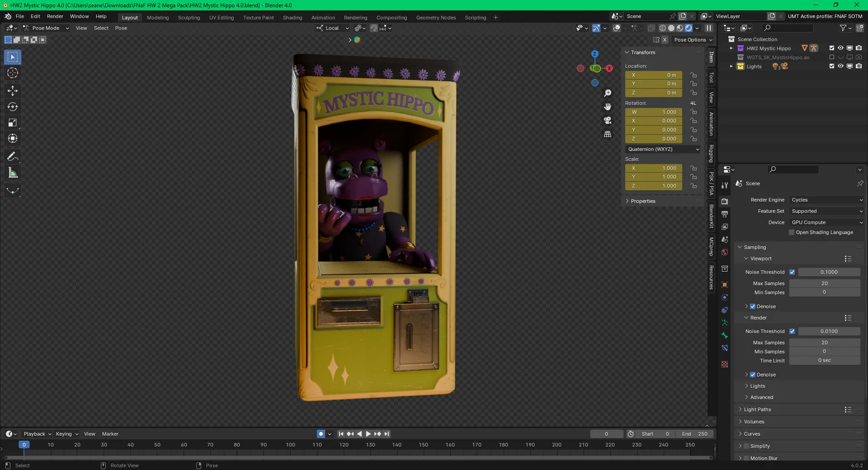Click the Time Limit value field
868x470 pixels.
point(825,360)
